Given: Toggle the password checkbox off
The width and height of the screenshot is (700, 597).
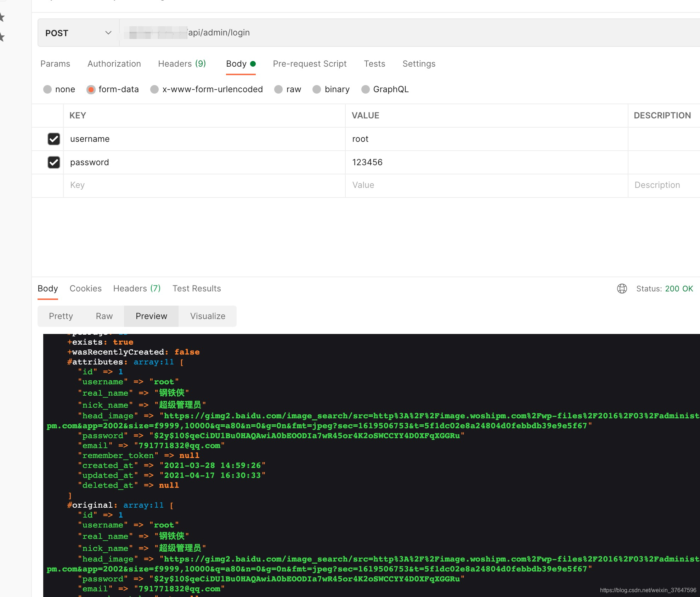Looking at the screenshot, I should 53,162.
